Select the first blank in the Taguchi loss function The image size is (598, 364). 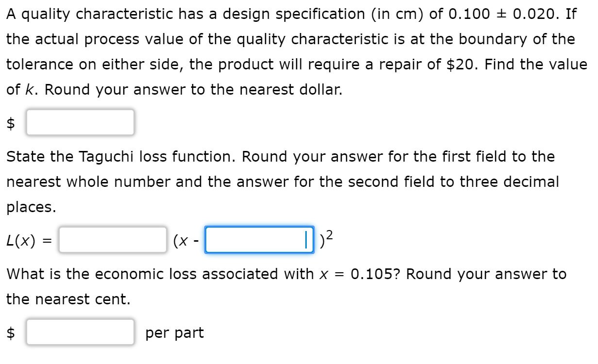pos(112,239)
